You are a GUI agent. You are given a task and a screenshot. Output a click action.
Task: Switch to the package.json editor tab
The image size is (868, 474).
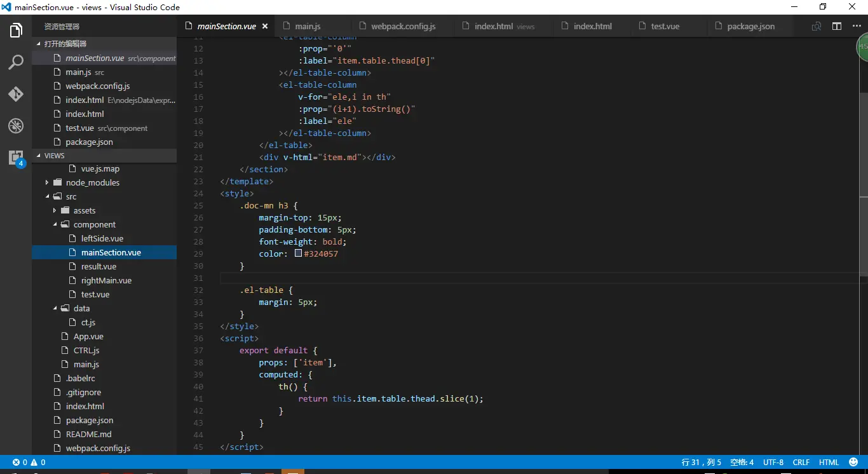click(750, 26)
